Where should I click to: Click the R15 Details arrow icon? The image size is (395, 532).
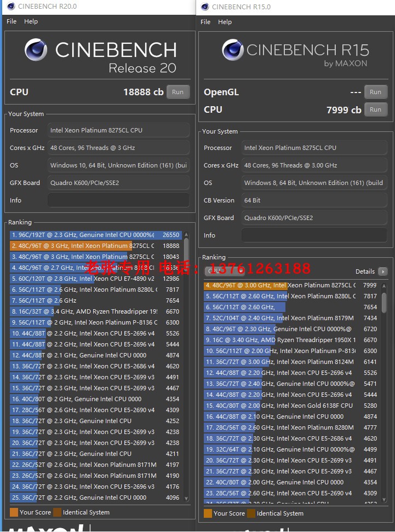click(383, 271)
